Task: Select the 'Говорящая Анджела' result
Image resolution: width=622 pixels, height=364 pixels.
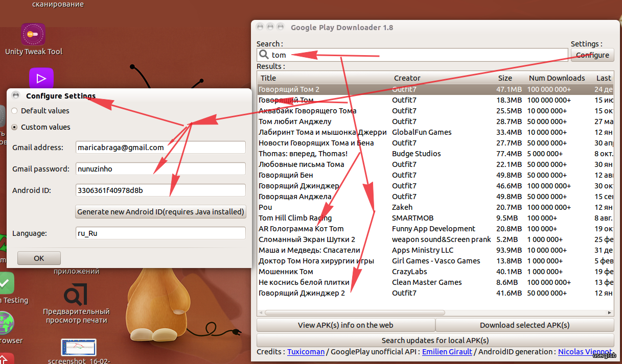Action: (435, 197)
